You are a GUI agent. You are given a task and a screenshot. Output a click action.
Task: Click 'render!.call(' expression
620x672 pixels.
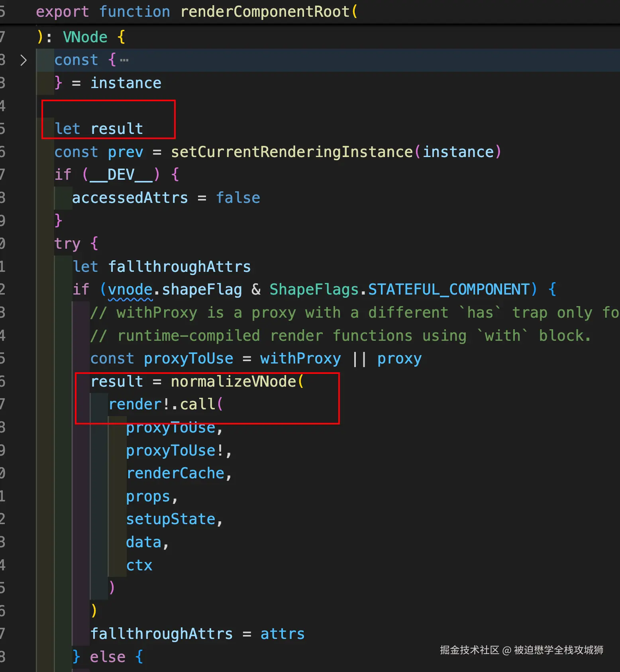click(x=166, y=405)
